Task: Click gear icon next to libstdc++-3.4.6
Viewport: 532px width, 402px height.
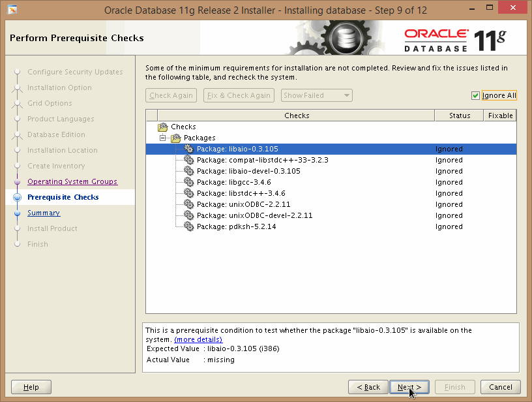Action: click(189, 193)
